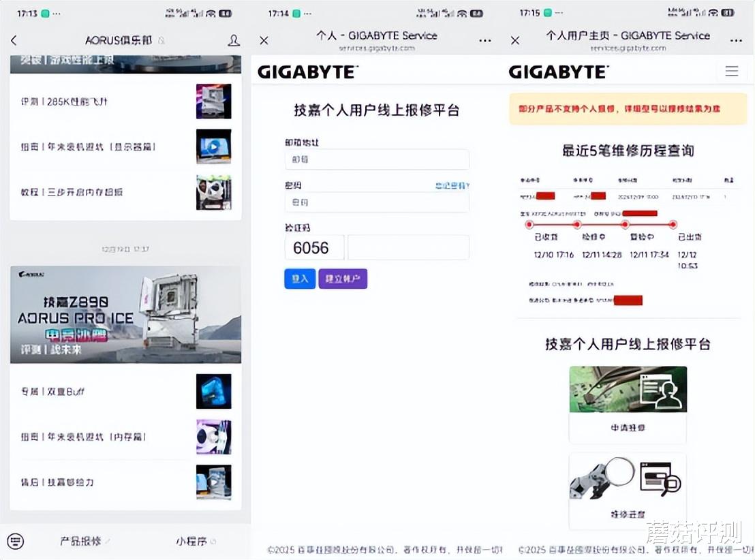The image size is (755, 560).
Task: Click AORUS俱乐部 title in header
Action: [x=119, y=40]
